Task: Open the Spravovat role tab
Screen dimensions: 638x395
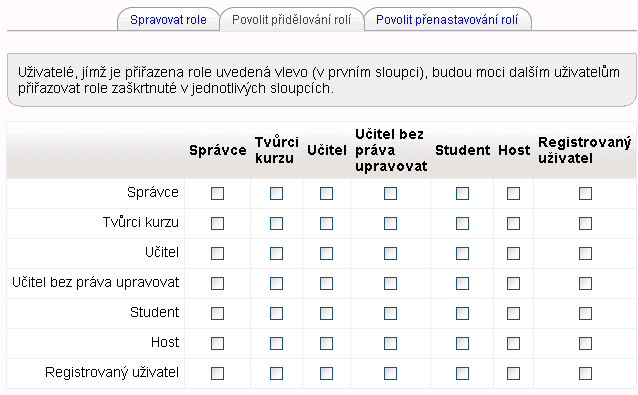Action: tap(168, 20)
